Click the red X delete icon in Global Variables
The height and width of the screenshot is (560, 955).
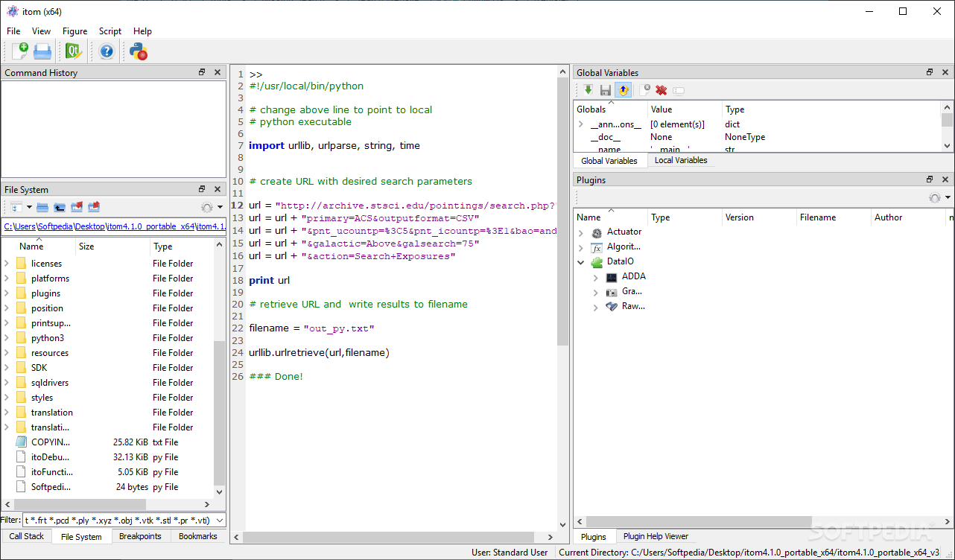pyautogui.click(x=661, y=90)
